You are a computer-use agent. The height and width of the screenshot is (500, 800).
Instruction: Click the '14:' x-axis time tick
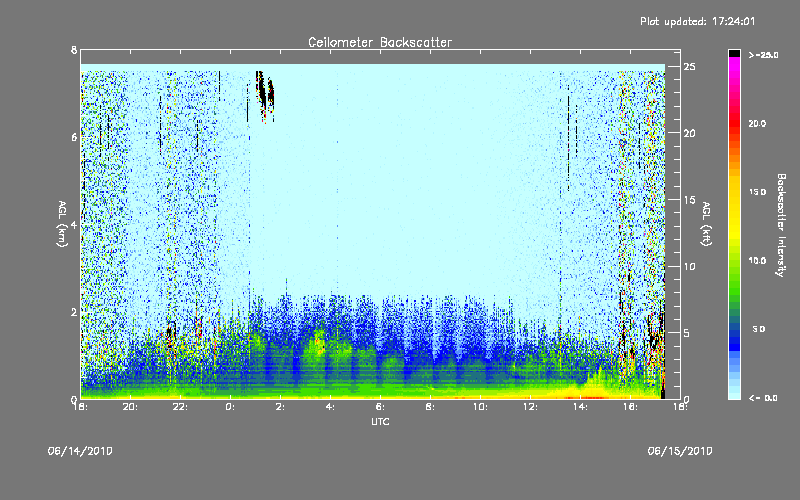580,407
